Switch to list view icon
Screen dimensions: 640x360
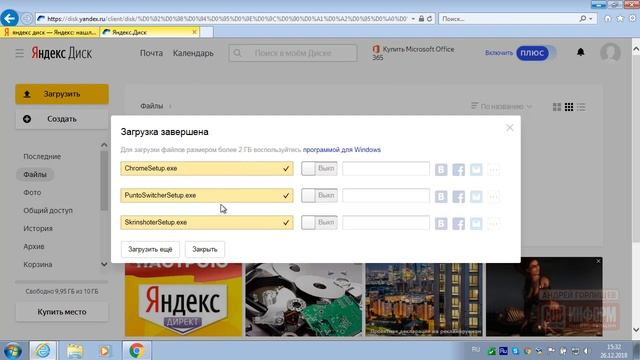(581, 107)
